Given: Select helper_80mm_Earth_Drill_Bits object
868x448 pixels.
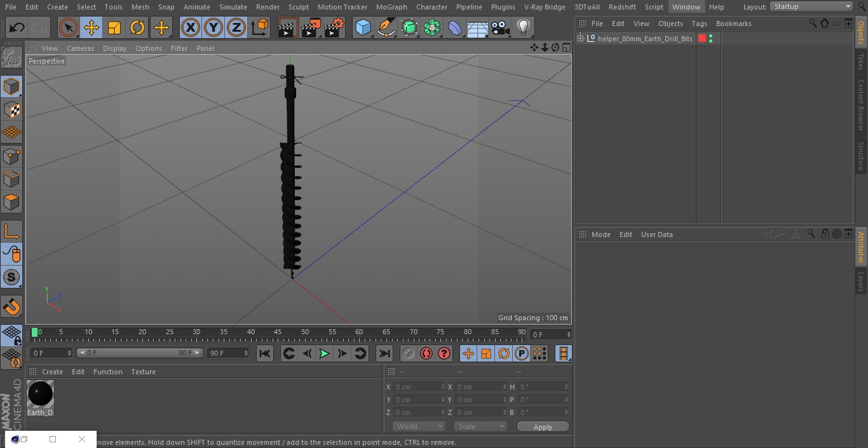Looking at the screenshot, I should tap(645, 39).
